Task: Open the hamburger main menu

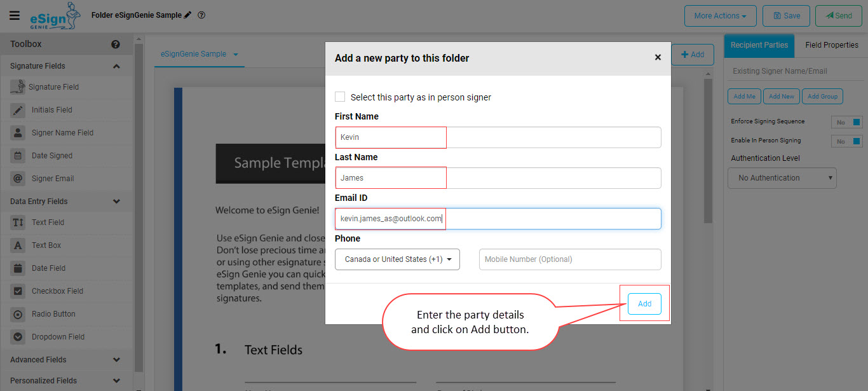Action: (15, 16)
